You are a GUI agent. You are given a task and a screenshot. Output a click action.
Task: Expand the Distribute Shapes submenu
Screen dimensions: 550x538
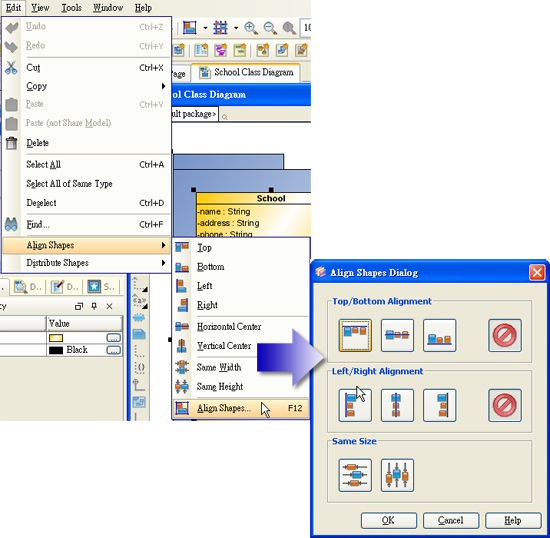coord(86,263)
